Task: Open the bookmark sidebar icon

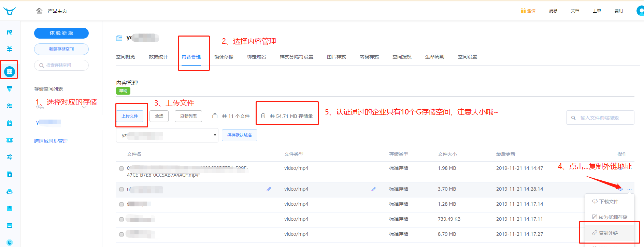Action: [10, 208]
